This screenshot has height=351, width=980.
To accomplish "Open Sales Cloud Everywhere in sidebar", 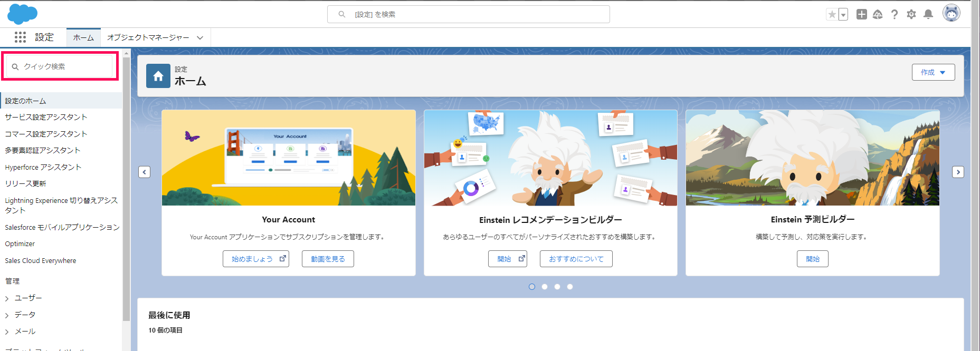I will (41, 260).
